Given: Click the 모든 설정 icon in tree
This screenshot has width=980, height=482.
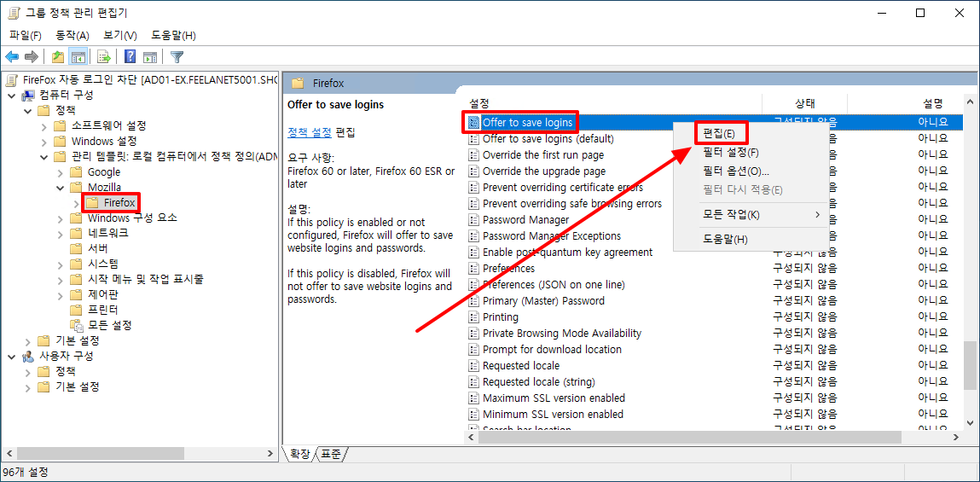Looking at the screenshot, I should point(76,325).
